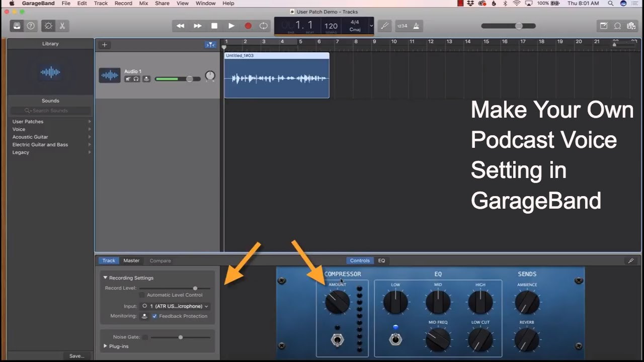Adjust the Audio 1 pan knob

pos(210,76)
